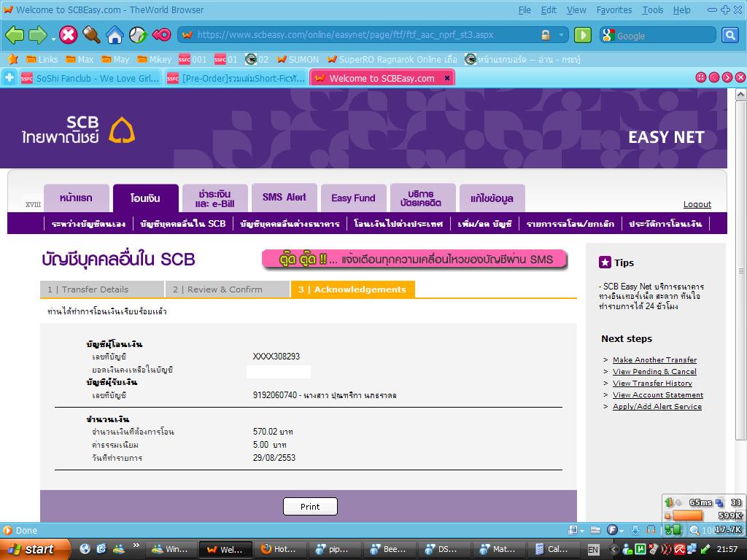The height and width of the screenshot is (560, 747).
Task: Open the Calculator taskbar button
Action: click(553, 550)
